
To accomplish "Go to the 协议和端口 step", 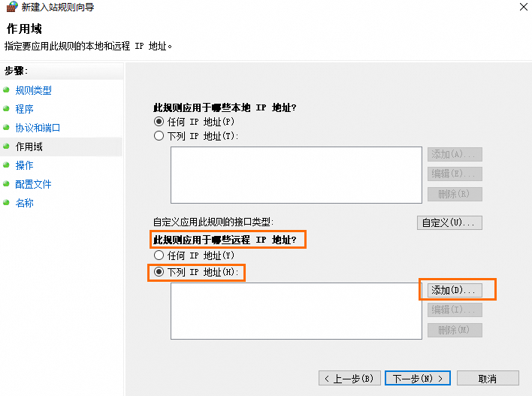I will click(x=38, y=128).
